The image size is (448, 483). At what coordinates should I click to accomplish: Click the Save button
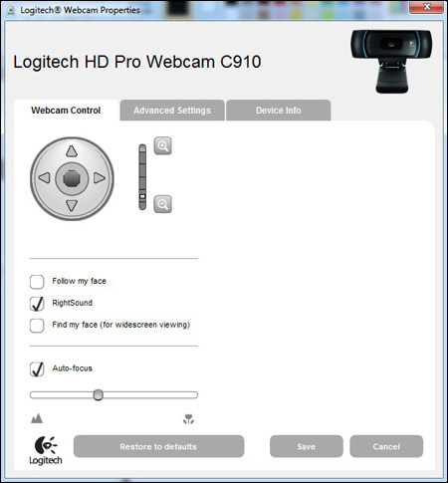307,446
